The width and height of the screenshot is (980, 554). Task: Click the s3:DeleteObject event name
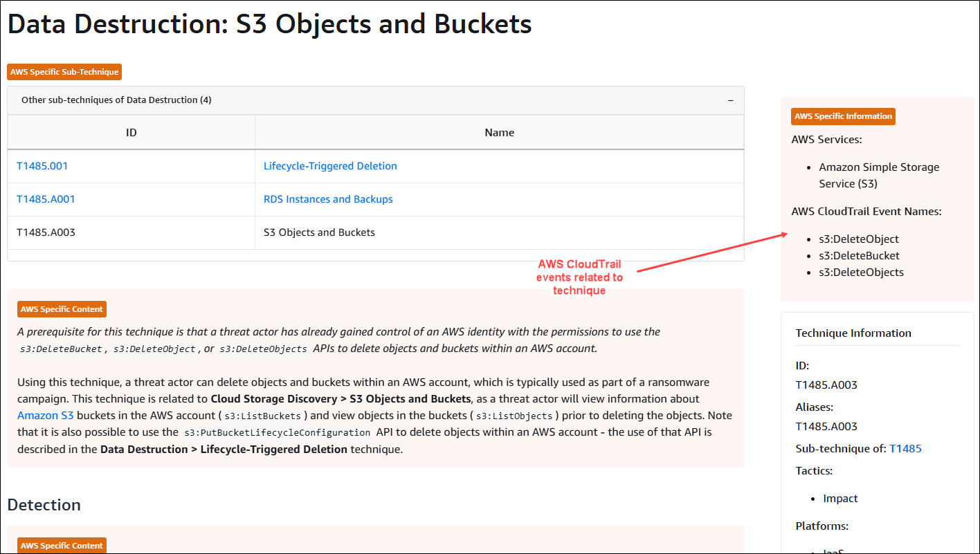[x=859, y=239]
